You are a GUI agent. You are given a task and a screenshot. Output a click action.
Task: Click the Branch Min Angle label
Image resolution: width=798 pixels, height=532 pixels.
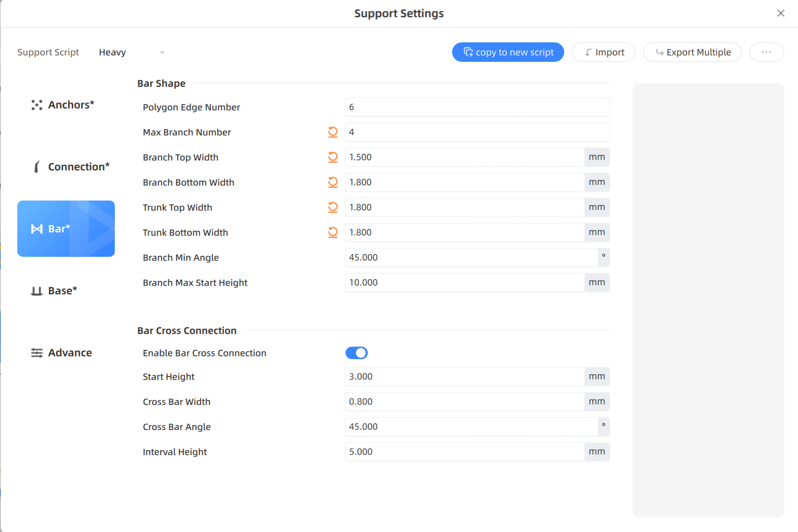point(181,257)
